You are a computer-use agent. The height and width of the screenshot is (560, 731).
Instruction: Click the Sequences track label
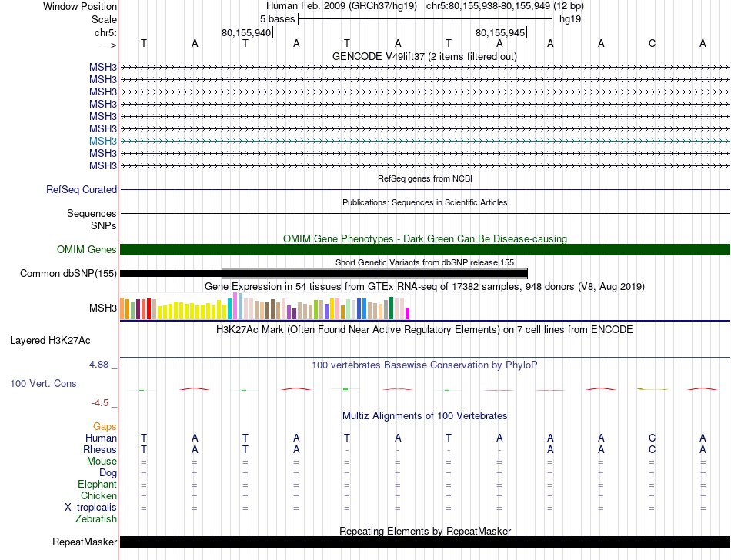92,213
